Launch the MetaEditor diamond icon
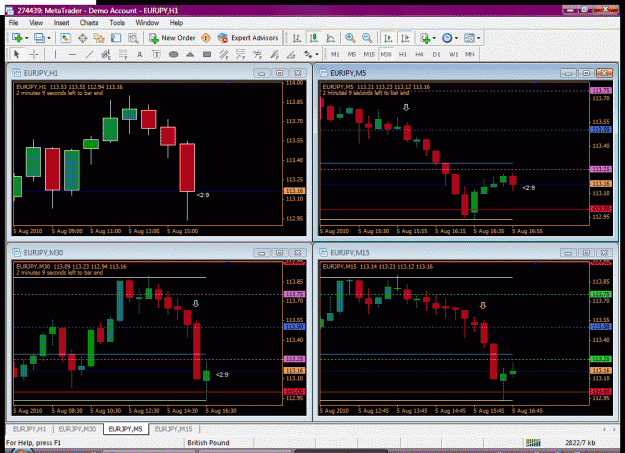Screen dimensions: 625x453 [x=206, y=38]
